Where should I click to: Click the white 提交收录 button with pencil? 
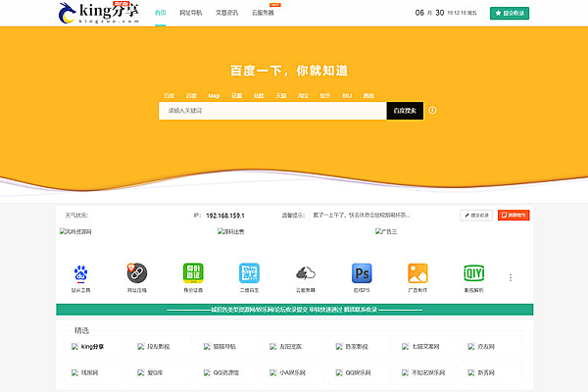click(476, 215)
